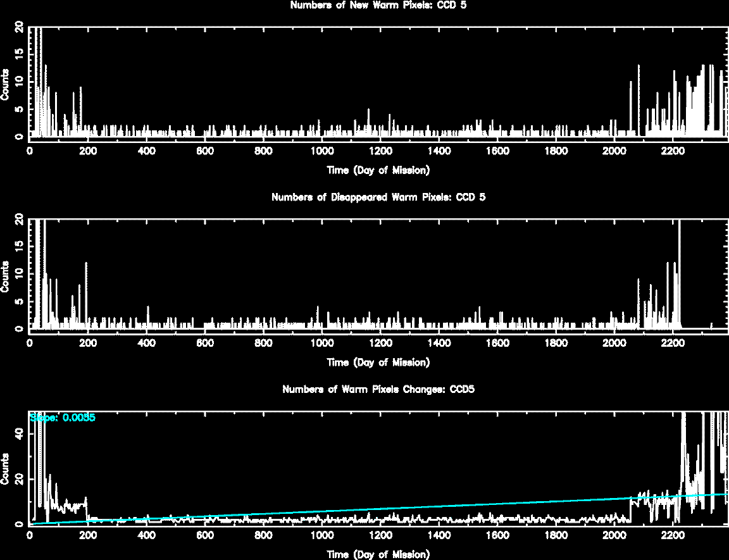Select the cyan 'Slope: 0.0055' label
729x560 pixels.
coord(63,418)
